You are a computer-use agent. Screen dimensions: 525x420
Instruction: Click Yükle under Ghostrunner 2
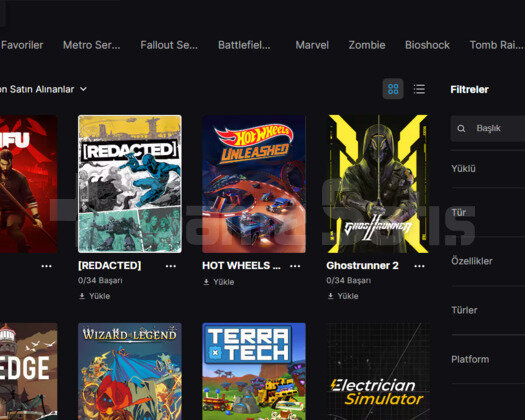click(348, 296)
